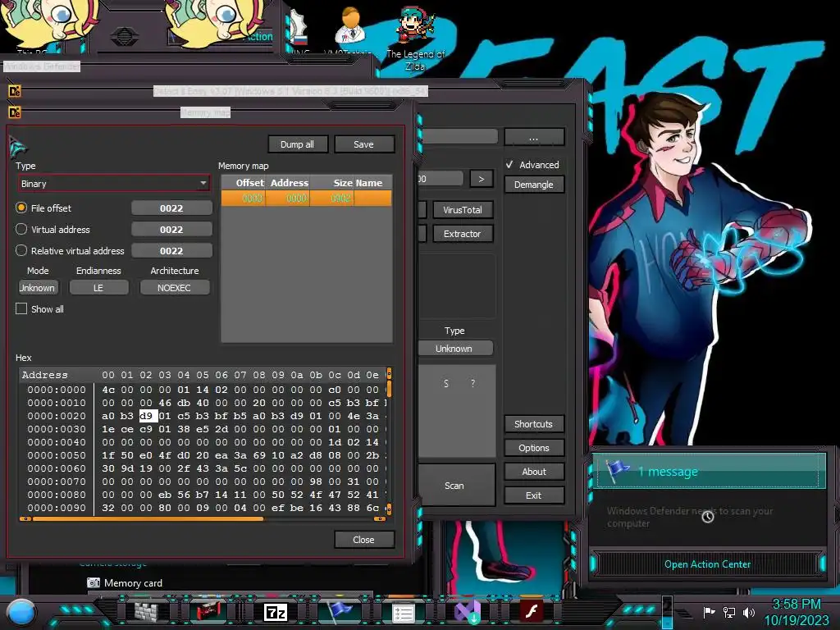This screenshot has height=630, width=840.
Task: Click the Address column header in Memory map
Action: (x=289, y=183)
